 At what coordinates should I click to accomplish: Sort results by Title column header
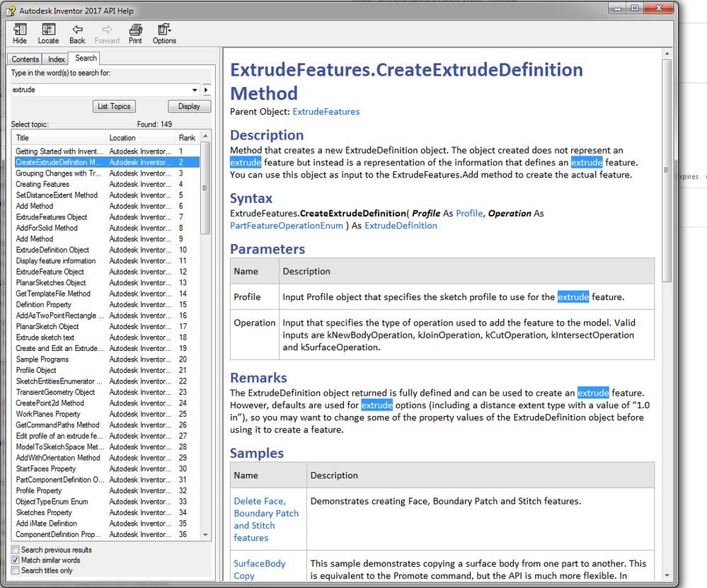tap(59, 137)
